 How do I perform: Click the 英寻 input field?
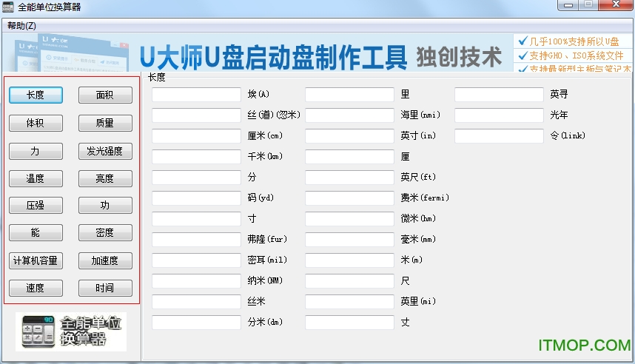point(499,95)
